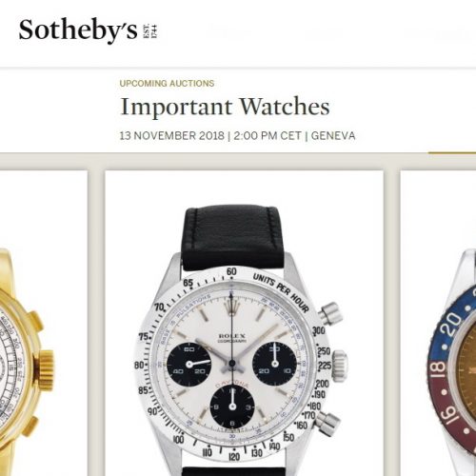Click the Sotheby's logo
Viewport: 476px width, 476px height.
pos(78,30)
